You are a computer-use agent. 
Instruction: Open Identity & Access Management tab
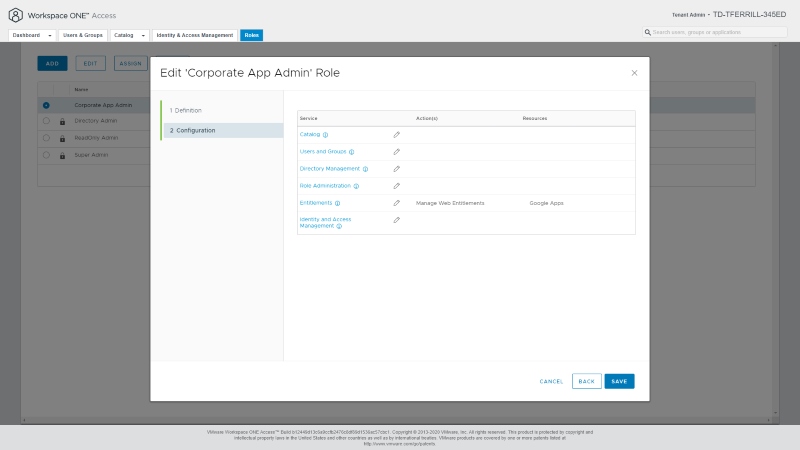pos(195,35)
